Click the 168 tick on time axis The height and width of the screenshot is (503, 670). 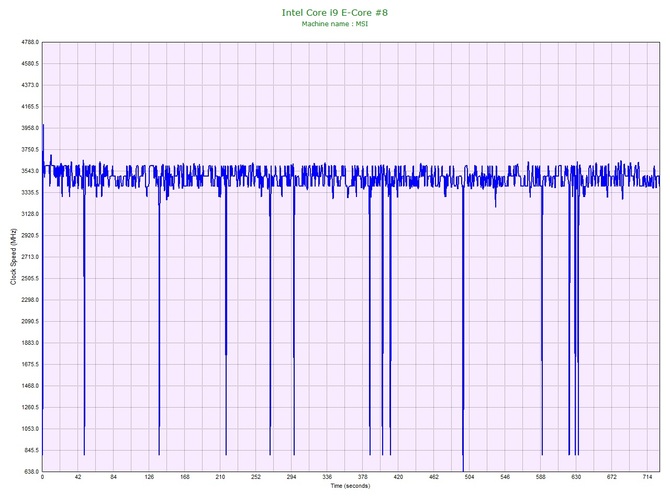tap(185, 477)
